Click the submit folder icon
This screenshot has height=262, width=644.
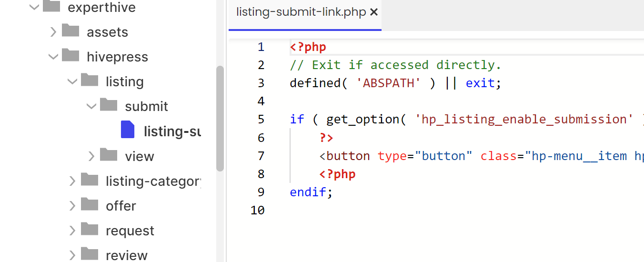109,106
